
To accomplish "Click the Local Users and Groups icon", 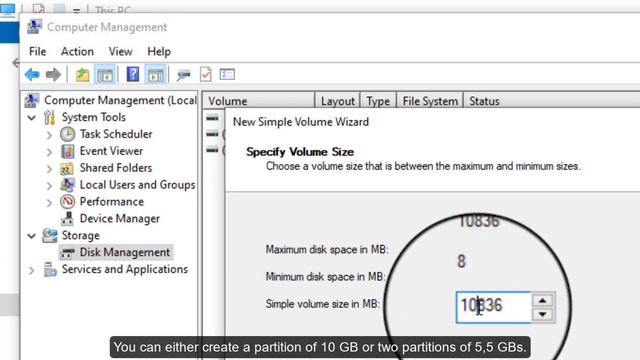I will (67, 185).
